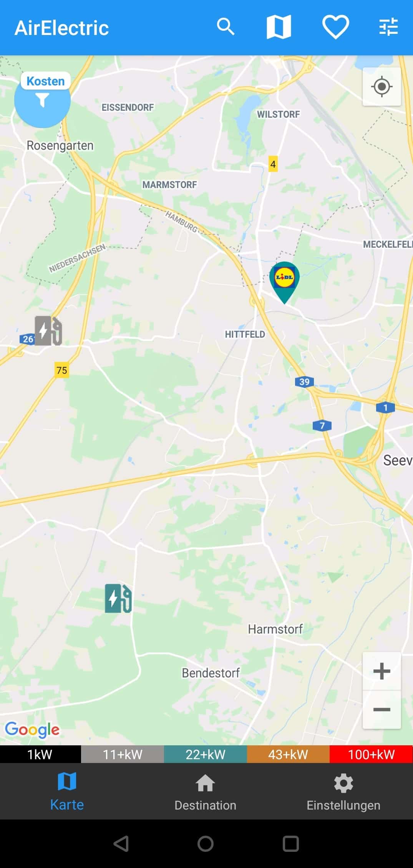Open the Einstellungen tab

tap(343, 792)
